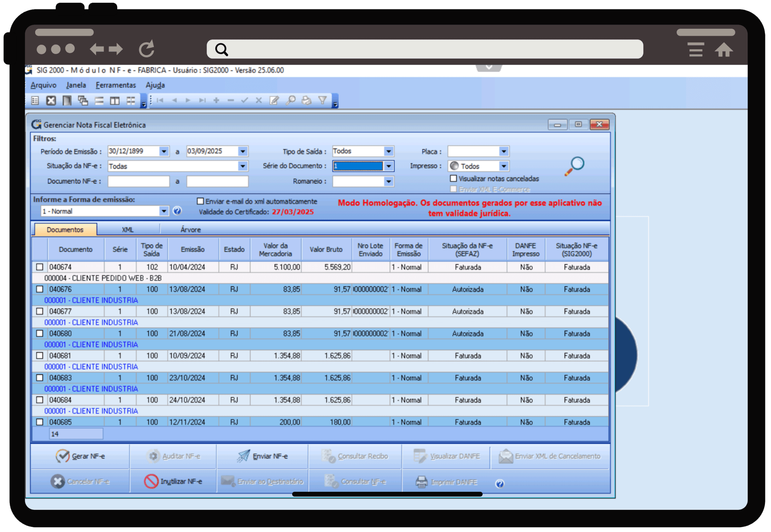771x532 pixels.
Task: Click the Inutilizar NF-e prohibition icon
Action: (152, 481)
